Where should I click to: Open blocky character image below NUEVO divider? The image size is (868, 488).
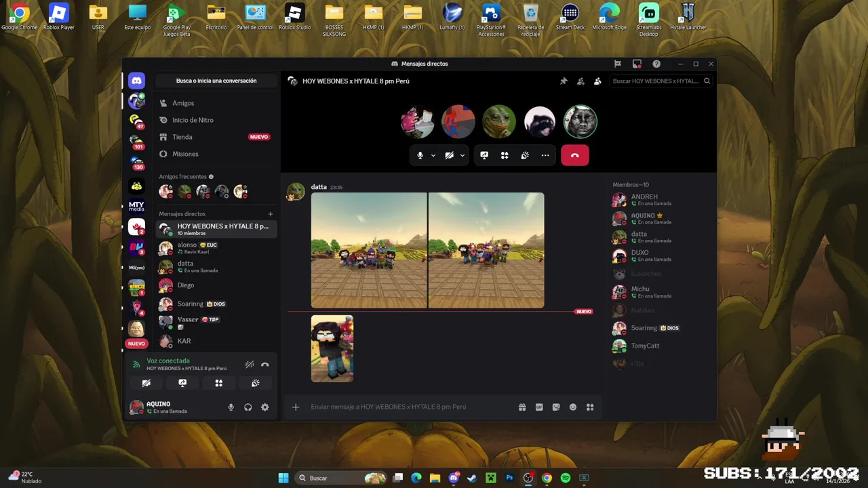332,348
